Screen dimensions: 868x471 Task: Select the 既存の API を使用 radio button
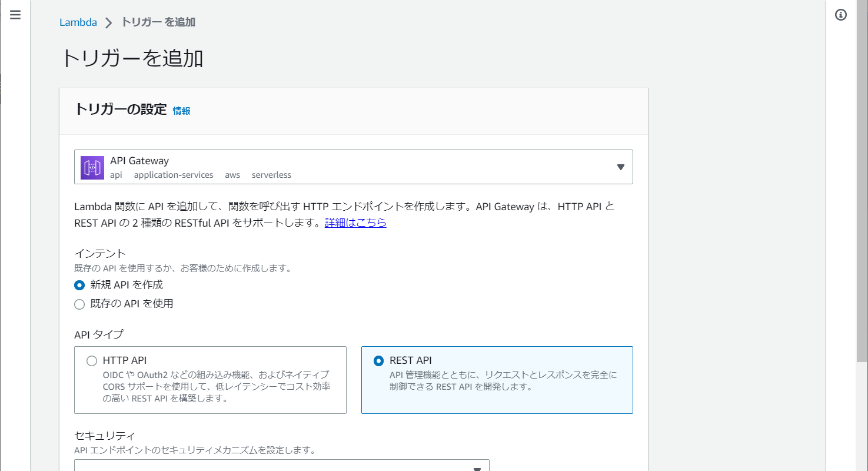click(x=79, y=304)
